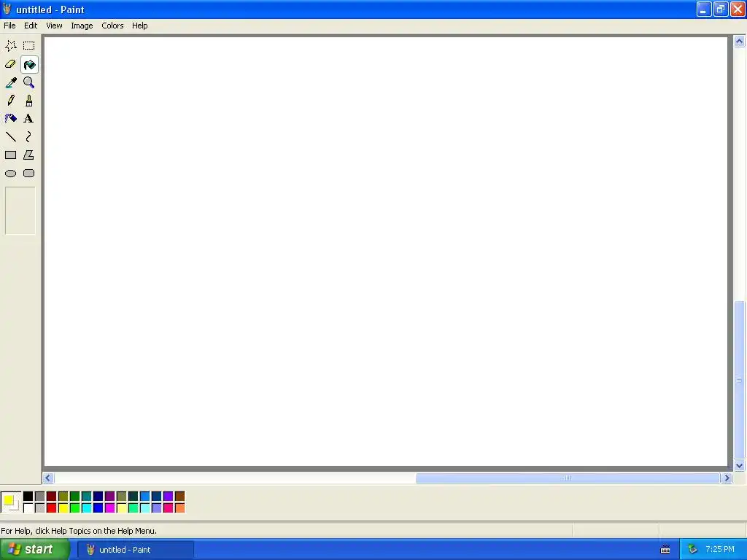Choose the bright blue swatch

[x=98, y=507]
